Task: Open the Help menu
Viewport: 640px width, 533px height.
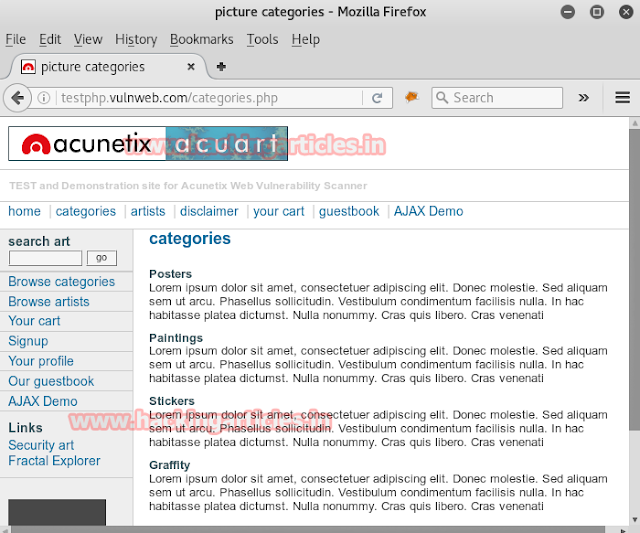Action: [306, 40]
